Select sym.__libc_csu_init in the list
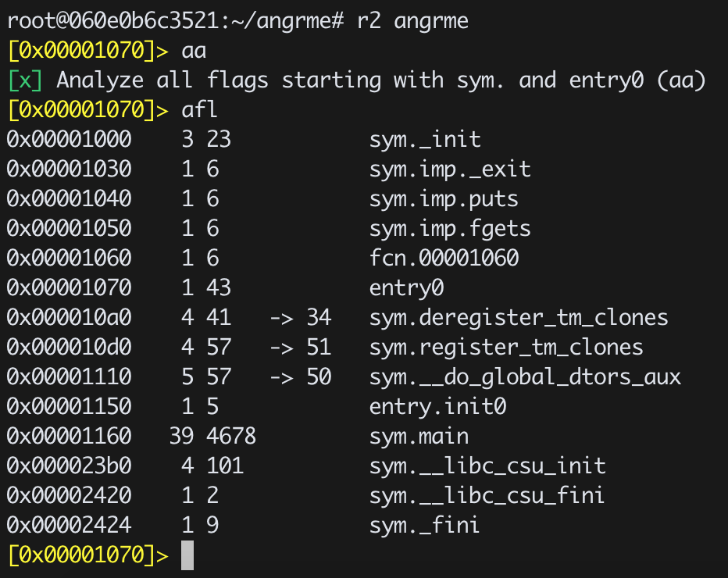Screen dimensions: 728x578 click(487, 466)
